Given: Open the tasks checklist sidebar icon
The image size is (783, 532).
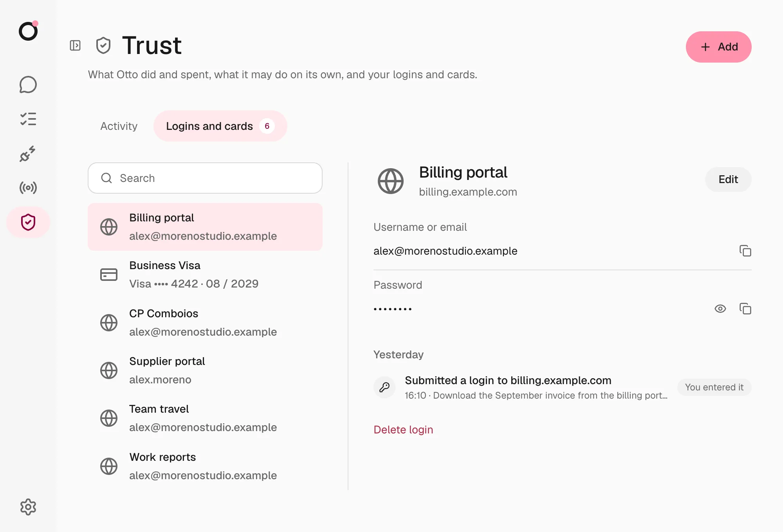Looking at the screenshot, I should tap(28, 119).
